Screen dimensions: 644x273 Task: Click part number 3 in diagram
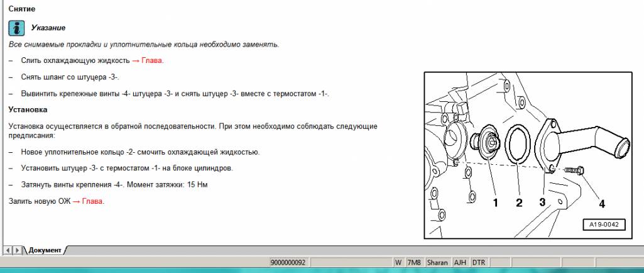pos(542,203)
